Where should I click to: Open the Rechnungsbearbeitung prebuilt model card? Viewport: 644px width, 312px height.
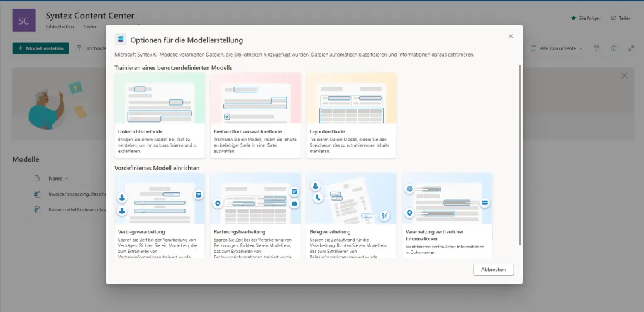(255, 216)
